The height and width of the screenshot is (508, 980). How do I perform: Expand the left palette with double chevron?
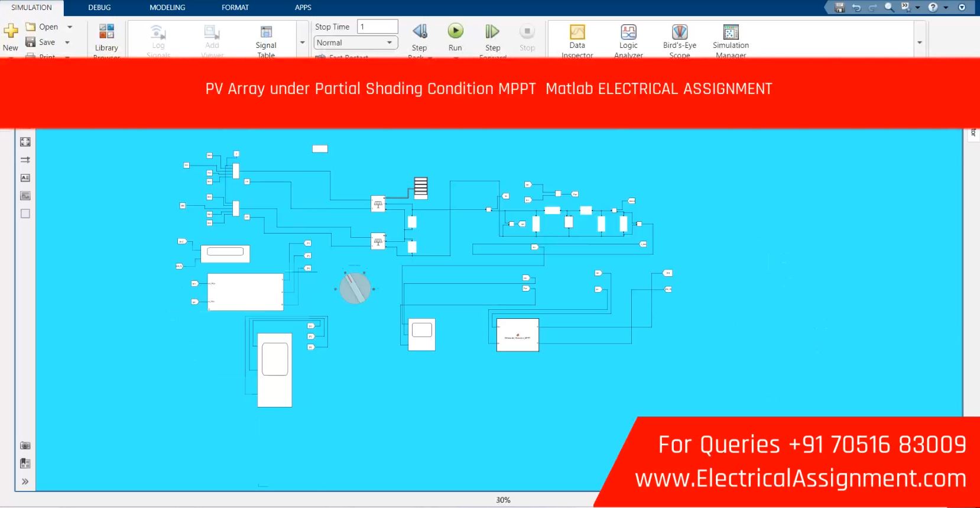25,481
